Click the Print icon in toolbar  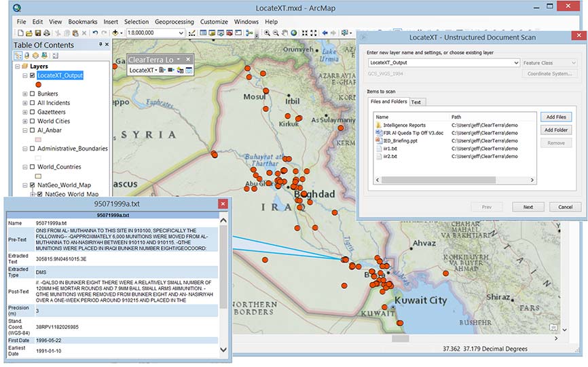(x=48, y=33)
